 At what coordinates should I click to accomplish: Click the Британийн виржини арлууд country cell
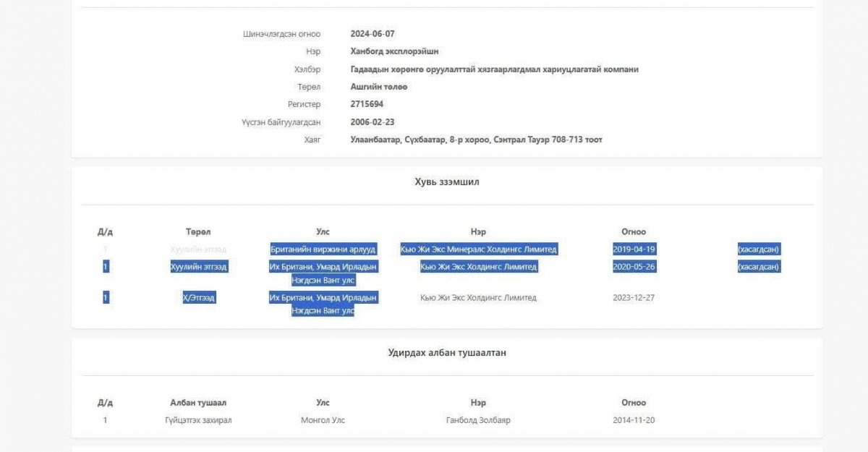pyautogui.click(x=323, y=250)
